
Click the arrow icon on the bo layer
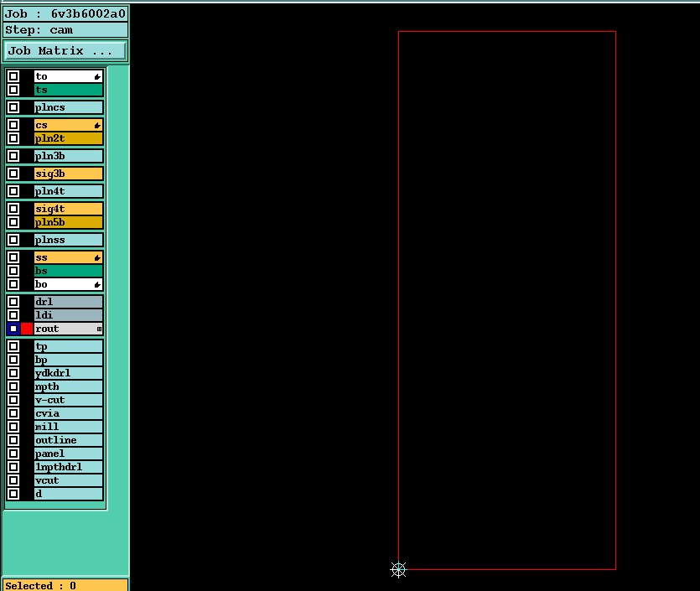(x=97, y=285)
